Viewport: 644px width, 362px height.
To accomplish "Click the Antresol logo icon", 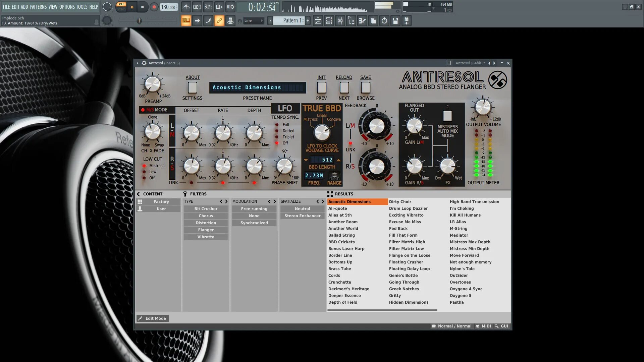I will (x=497, y=80).
